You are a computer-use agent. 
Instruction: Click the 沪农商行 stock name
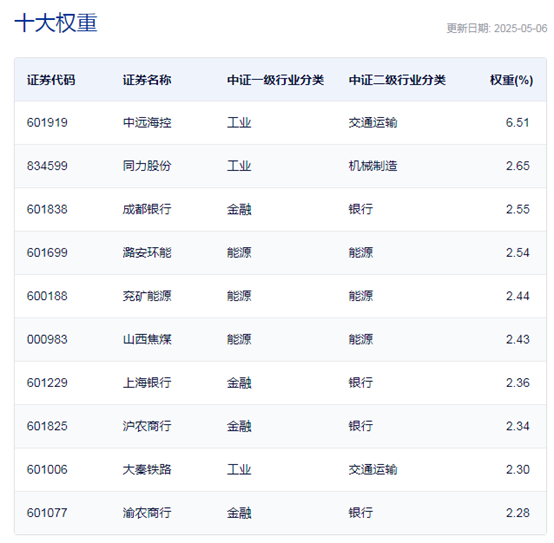point(147,426)
